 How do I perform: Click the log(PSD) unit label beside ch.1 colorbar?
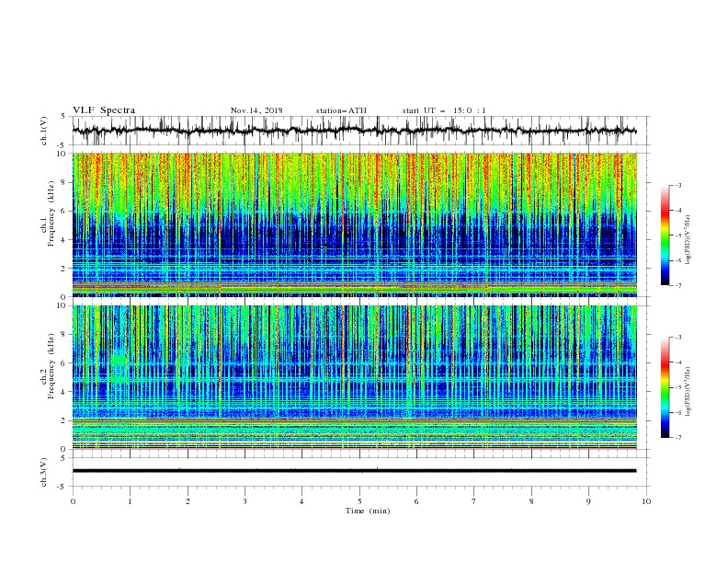coord(688,240)
